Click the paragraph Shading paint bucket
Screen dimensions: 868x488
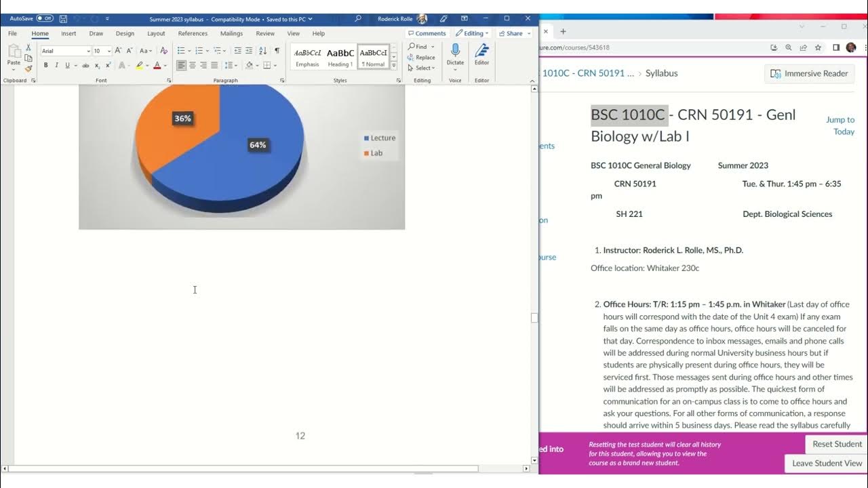(x=250, y=65)
